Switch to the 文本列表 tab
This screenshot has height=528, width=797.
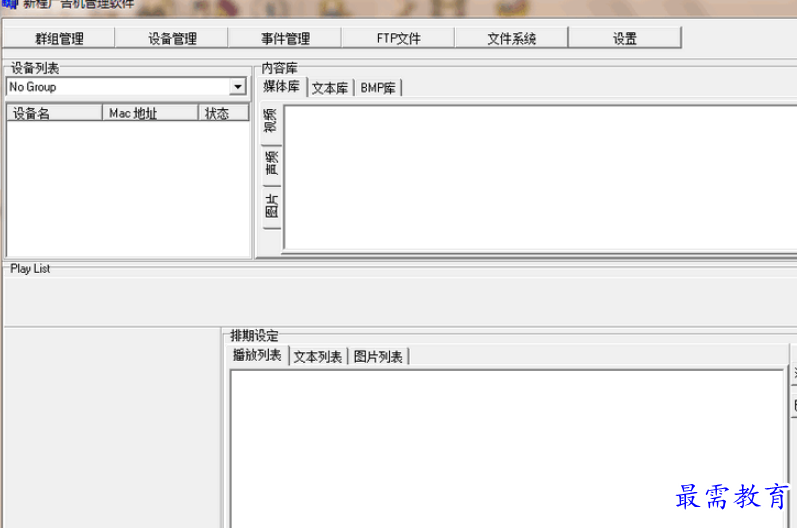[318, 357]
